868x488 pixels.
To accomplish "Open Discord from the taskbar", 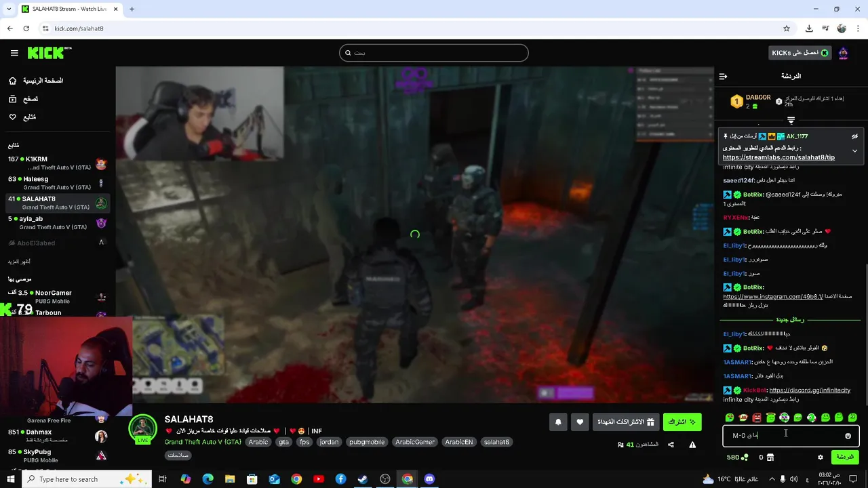I will click(x=429, y=479).
